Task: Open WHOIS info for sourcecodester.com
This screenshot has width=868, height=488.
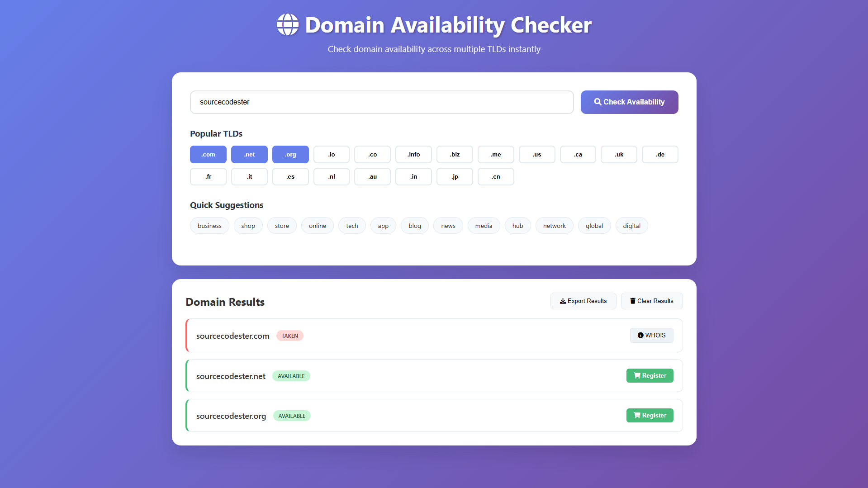Action: point(651,336)
